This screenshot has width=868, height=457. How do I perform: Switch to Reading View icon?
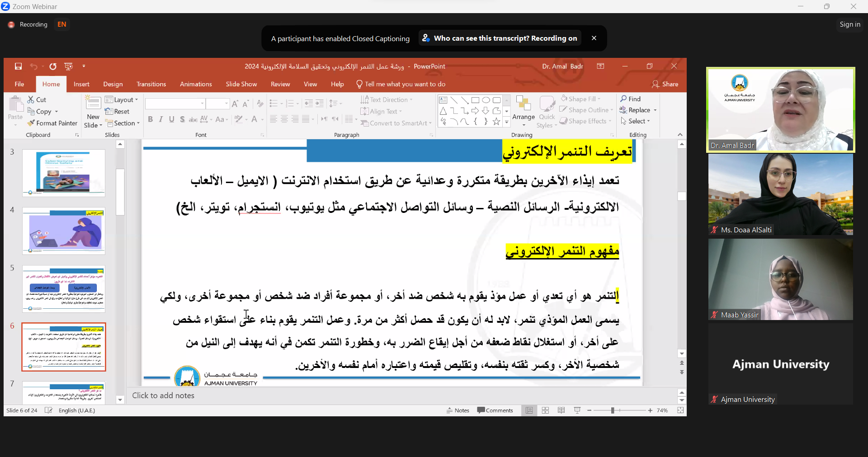point(561,410)
